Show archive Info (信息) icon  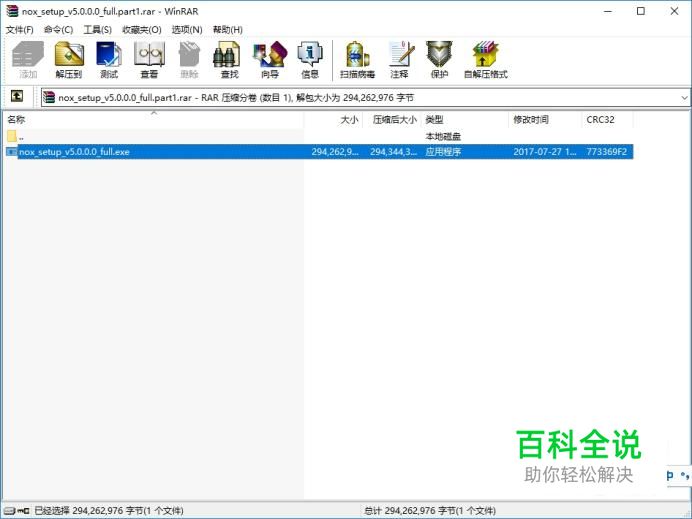[x=310, y=60]
